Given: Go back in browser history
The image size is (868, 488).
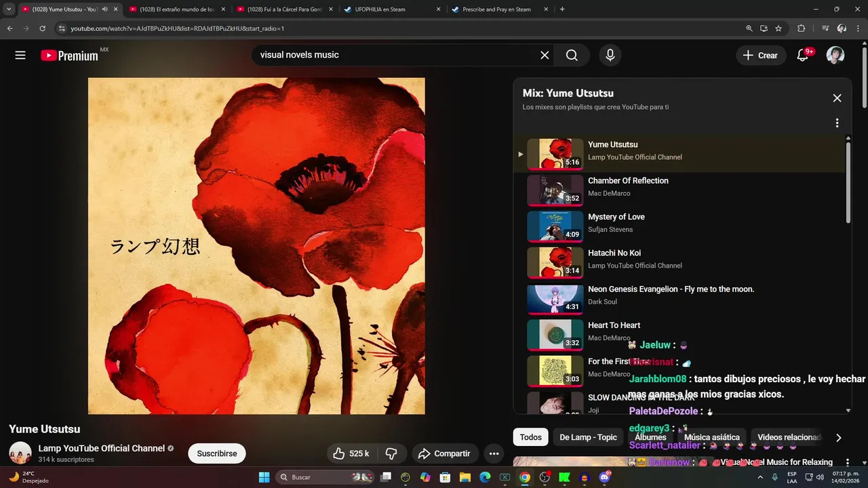Looking at the screenshot, I should (x=10, y=28).
